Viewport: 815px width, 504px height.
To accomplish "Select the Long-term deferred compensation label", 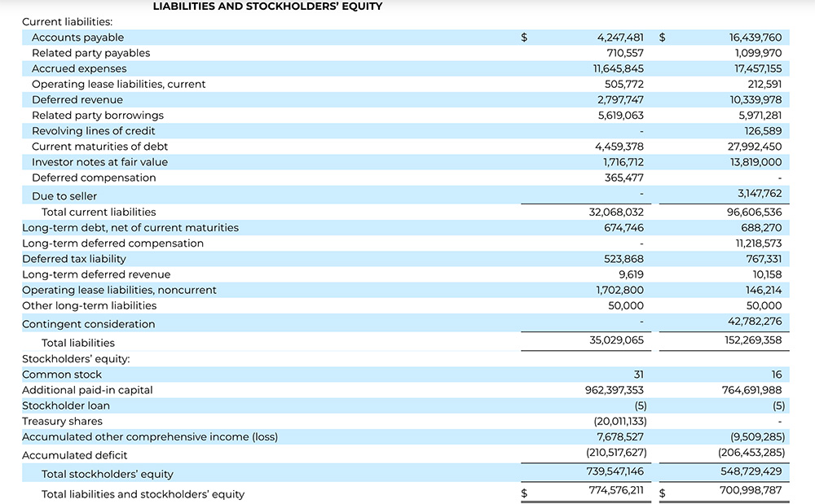I will point(113,243).
